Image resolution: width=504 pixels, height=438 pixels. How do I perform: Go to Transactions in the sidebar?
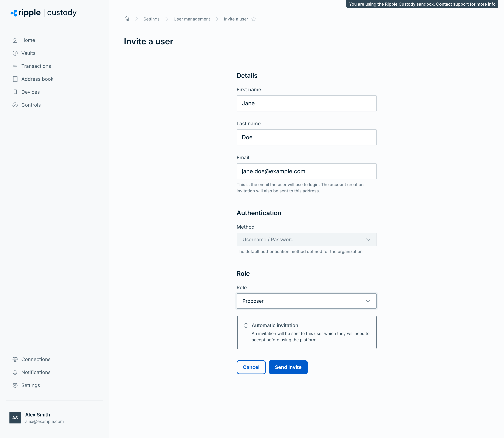tap(36, 66)
